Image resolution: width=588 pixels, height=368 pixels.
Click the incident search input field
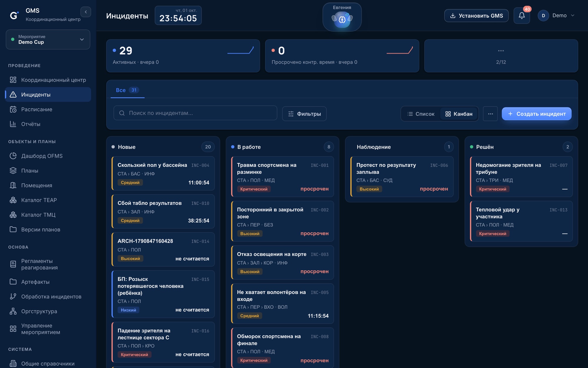pyautogui.click(x=195, y=113)
